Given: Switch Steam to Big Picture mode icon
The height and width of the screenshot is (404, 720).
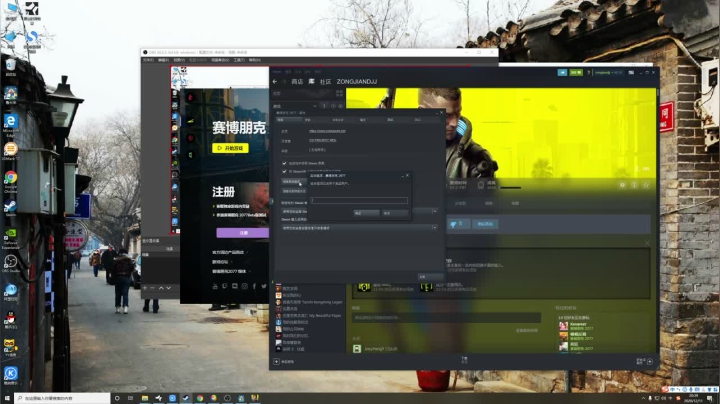Looking at the screenshot, I should [631, 73].
